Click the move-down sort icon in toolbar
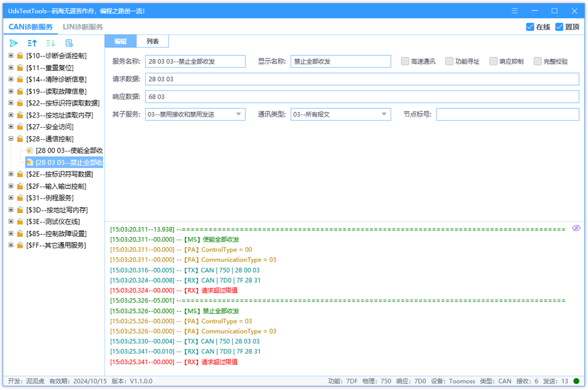588x390 pixels. 50,43
